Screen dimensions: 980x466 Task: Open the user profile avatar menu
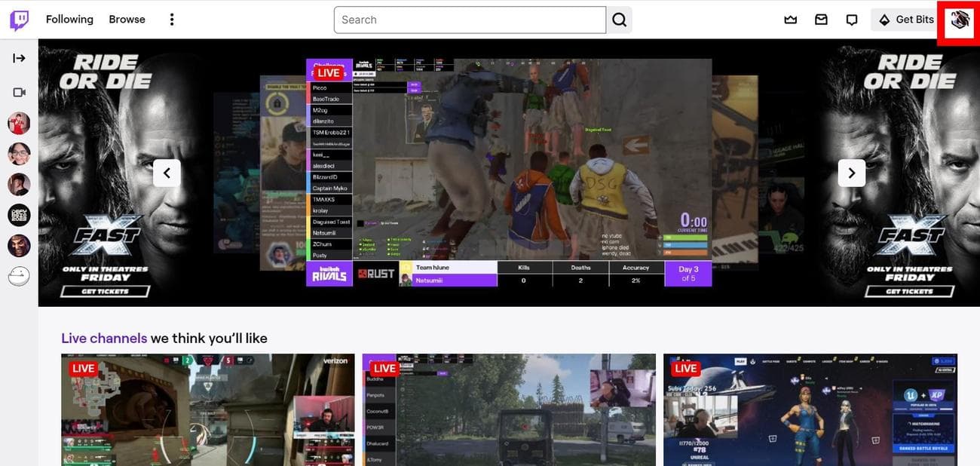[958, 20]
